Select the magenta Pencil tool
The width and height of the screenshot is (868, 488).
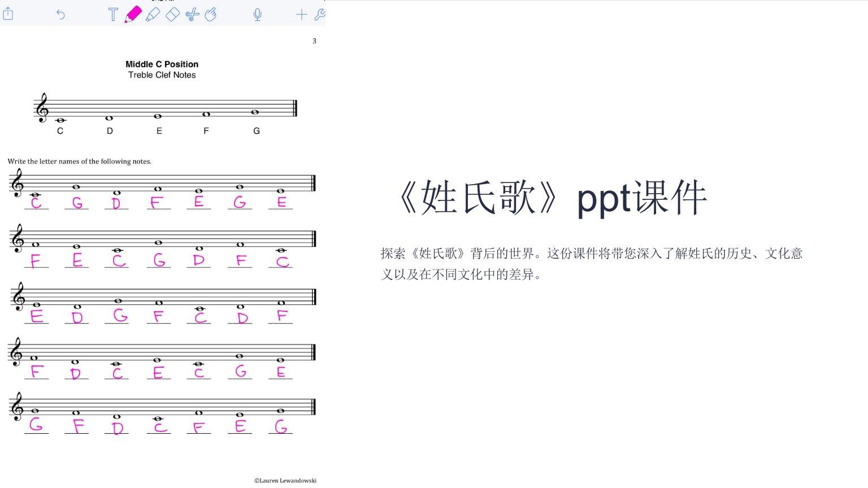pyautogui.click(x=133, y=14)
